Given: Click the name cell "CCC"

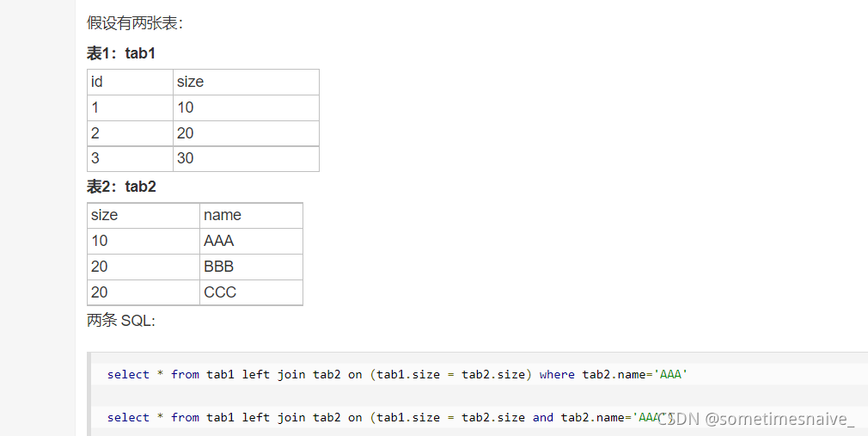Looking at the screenshot, I should pos(251,292).
